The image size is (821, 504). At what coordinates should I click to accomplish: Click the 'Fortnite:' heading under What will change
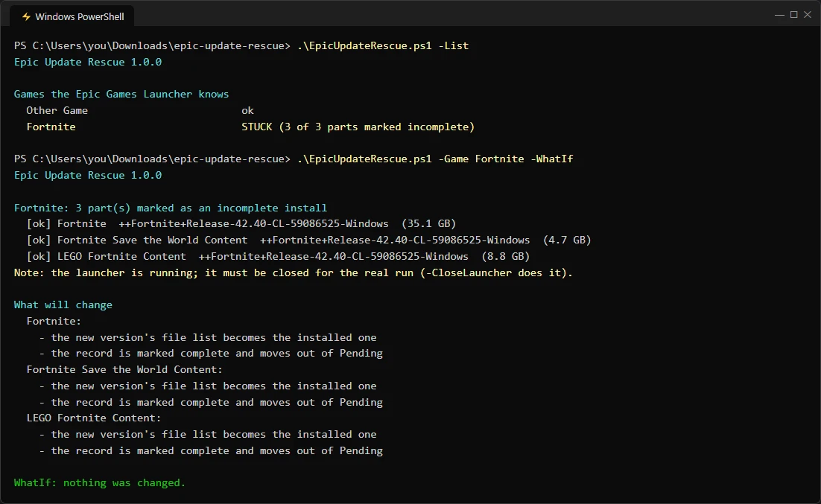pyautogui.click(x=54, y=321)
